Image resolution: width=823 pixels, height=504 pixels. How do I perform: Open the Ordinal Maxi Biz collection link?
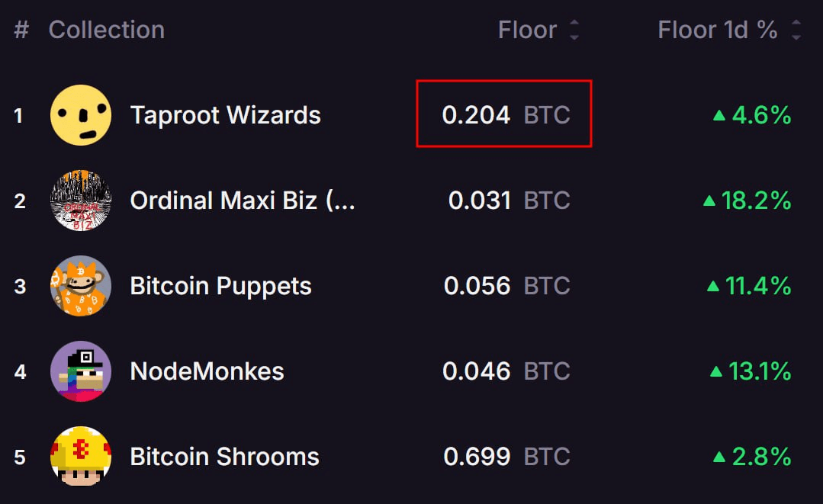pyautogui.click(x=243, y=201)
